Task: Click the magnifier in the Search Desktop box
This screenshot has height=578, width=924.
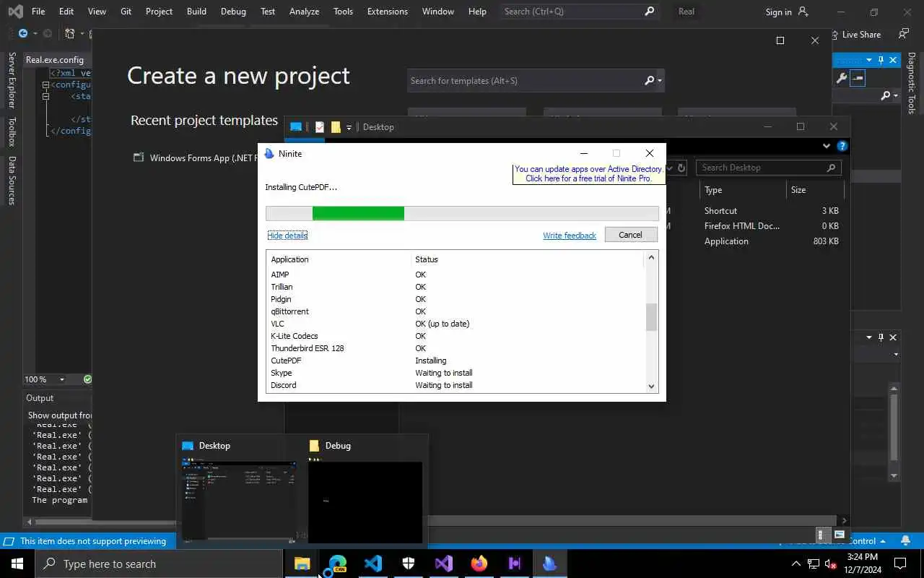Action: tap(832, 168)
